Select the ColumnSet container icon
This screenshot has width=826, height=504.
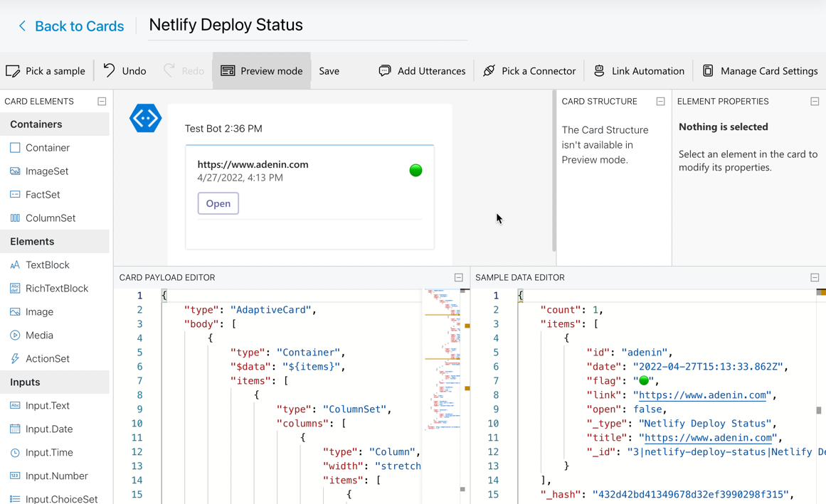click(x=15, y=218)
